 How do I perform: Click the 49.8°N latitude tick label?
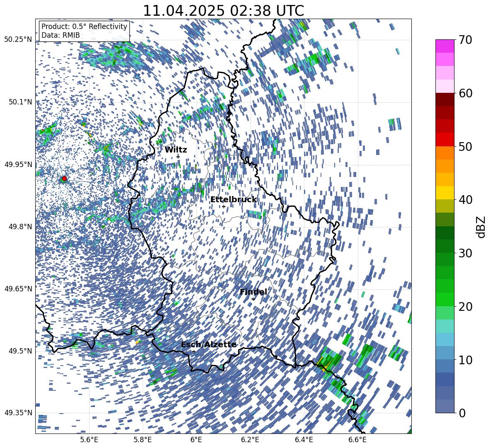pos(20,227)
